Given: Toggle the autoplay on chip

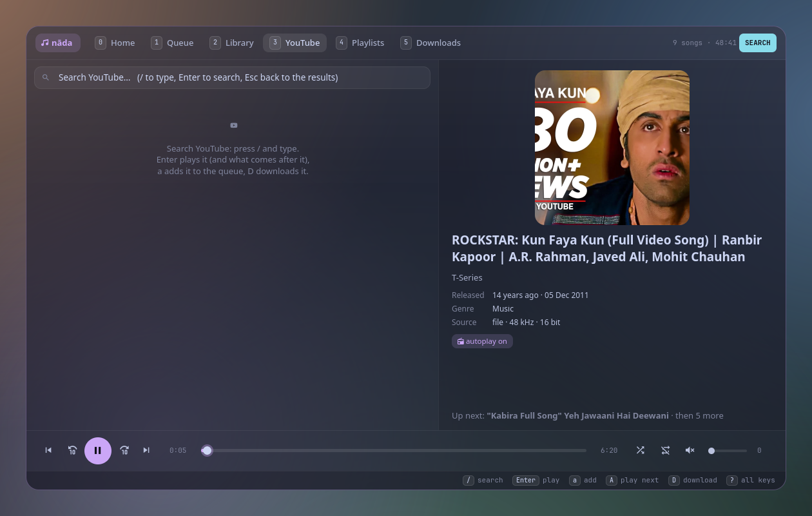Looking at the screenshot, I should [482, 341].
